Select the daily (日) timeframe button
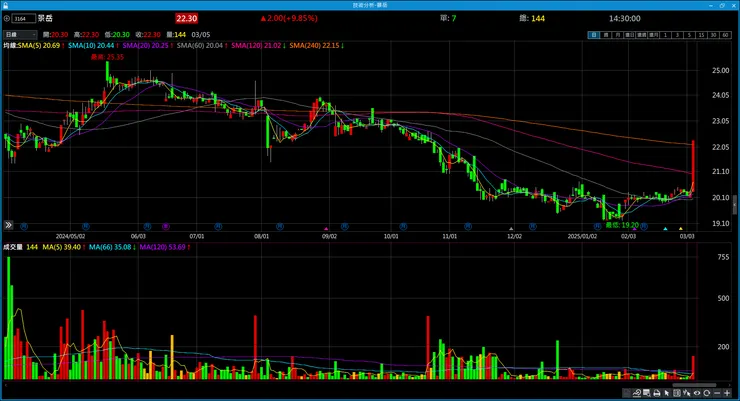The image size is (740, 401). click(x=593, y=35)
